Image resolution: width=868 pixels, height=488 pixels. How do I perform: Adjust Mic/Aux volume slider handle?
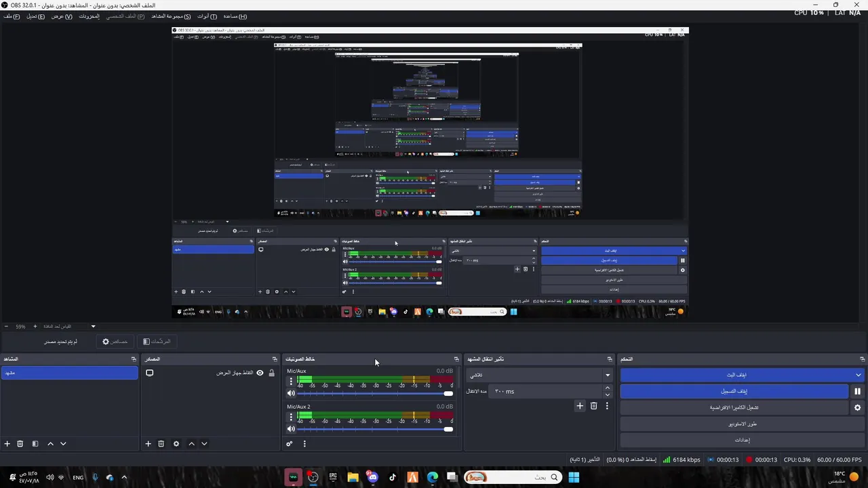[x=448, y=393]
